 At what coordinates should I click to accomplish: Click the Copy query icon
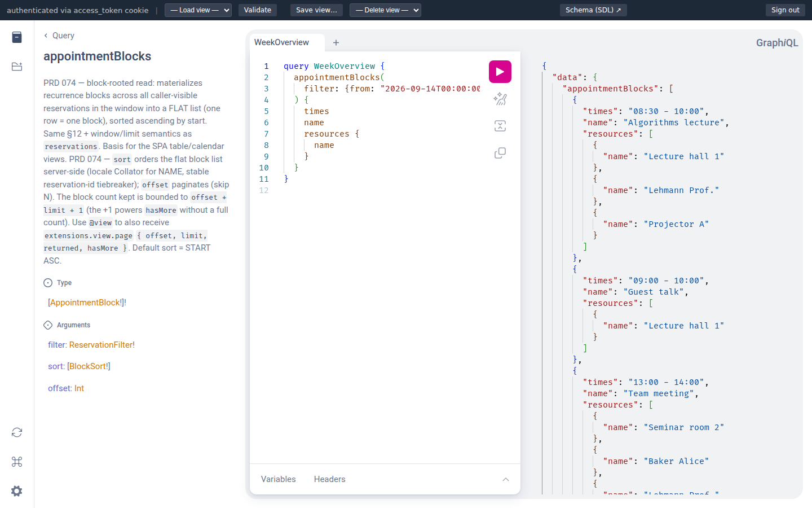pyautogui.click(x=500, y=153)
